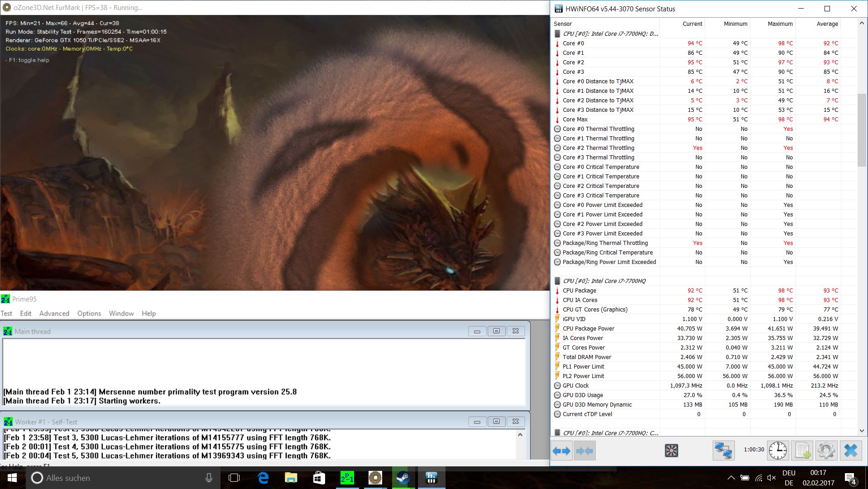This screenshot has width=868, height=489.
Task: Launch Microsoft Edge from the taskbar
Action: (263, 478)
